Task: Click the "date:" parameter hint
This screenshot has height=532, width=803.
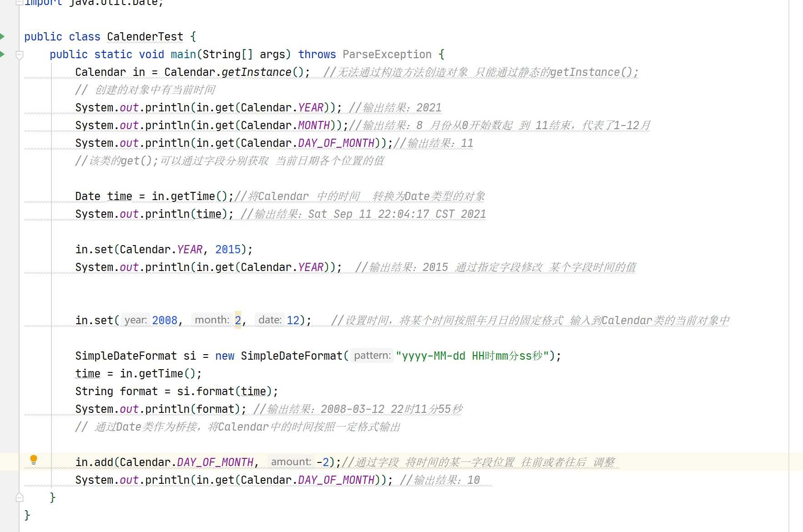Action: [x=270, y=320]
